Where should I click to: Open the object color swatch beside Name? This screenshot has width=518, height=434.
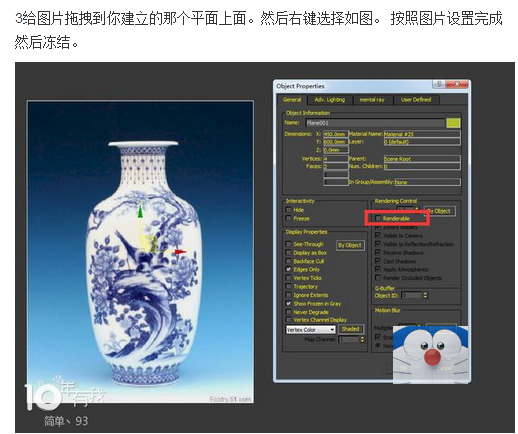pyautogui.click(x=453, y=123)
